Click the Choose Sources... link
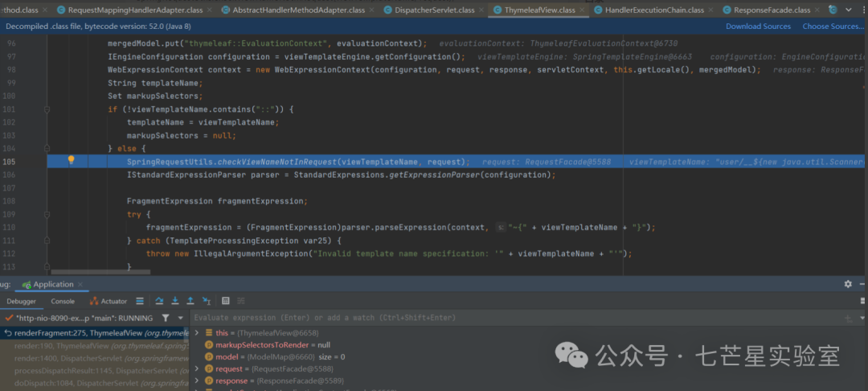868x391 pixels. [833, 26]
